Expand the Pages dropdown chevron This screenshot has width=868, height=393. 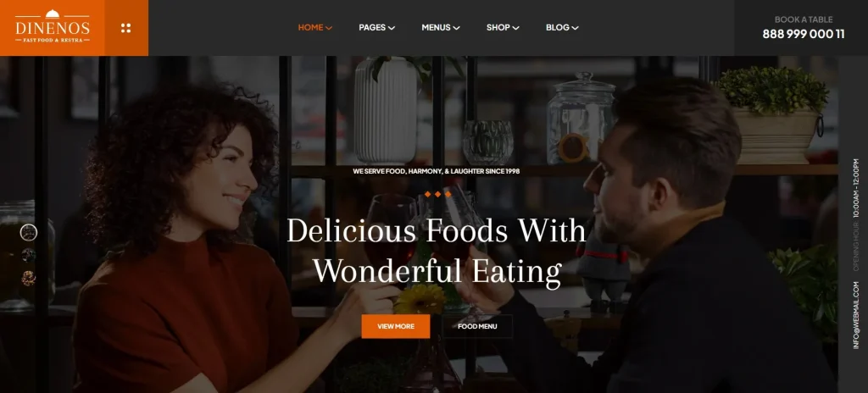click(x=392, y=28)
